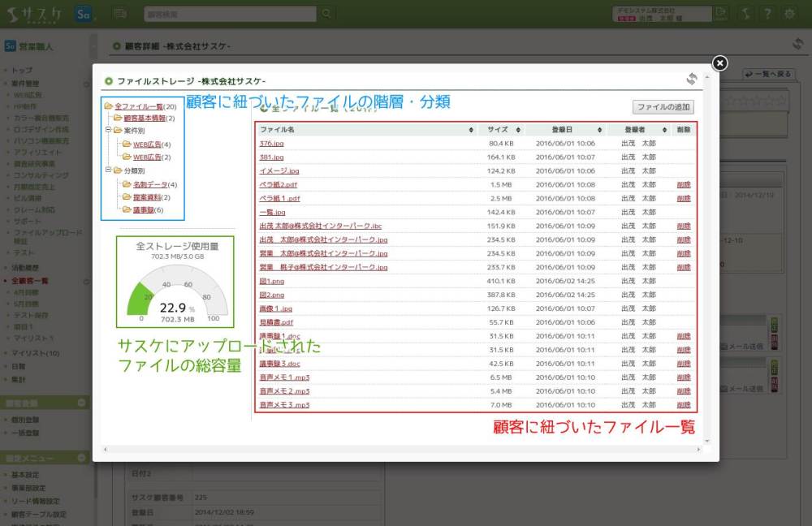Delete the ペラ紙2.pdf file

[684, 184]
